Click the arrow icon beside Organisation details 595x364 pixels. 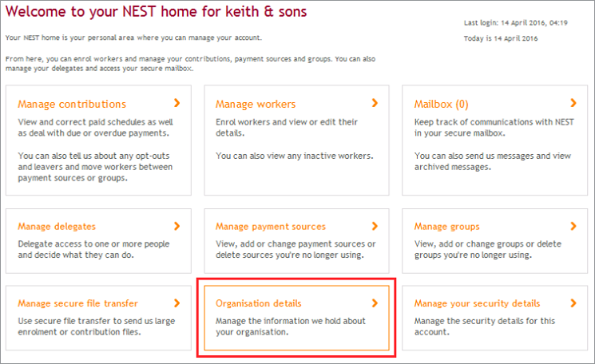(x=375, y=303)
